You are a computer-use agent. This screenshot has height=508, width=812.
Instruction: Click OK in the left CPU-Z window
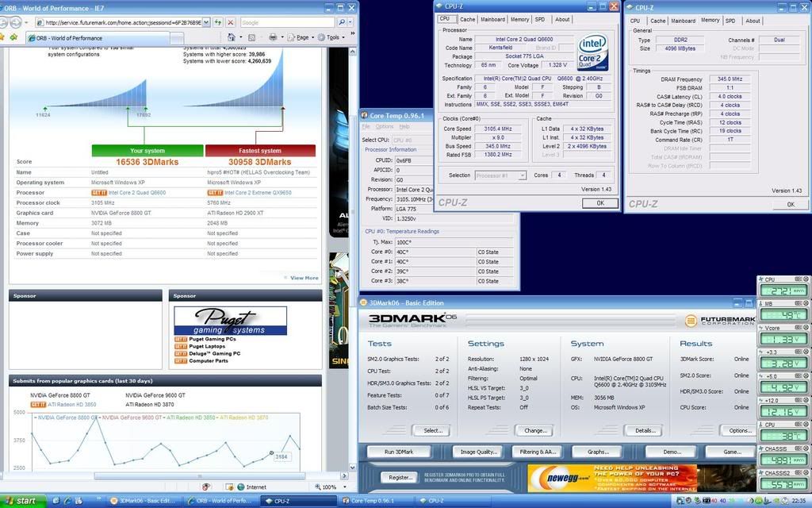[599, 203]
